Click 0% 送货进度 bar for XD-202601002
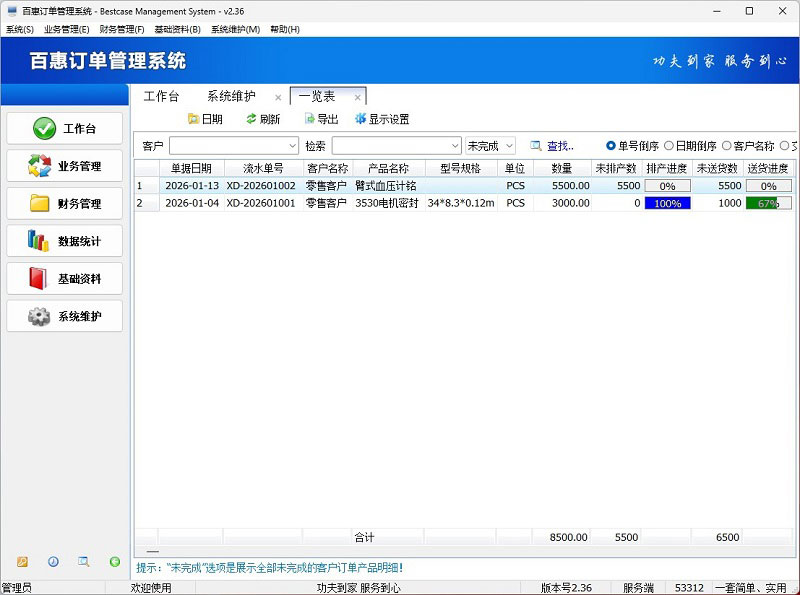The image size is (800, 595). click(x=768, y=186)
